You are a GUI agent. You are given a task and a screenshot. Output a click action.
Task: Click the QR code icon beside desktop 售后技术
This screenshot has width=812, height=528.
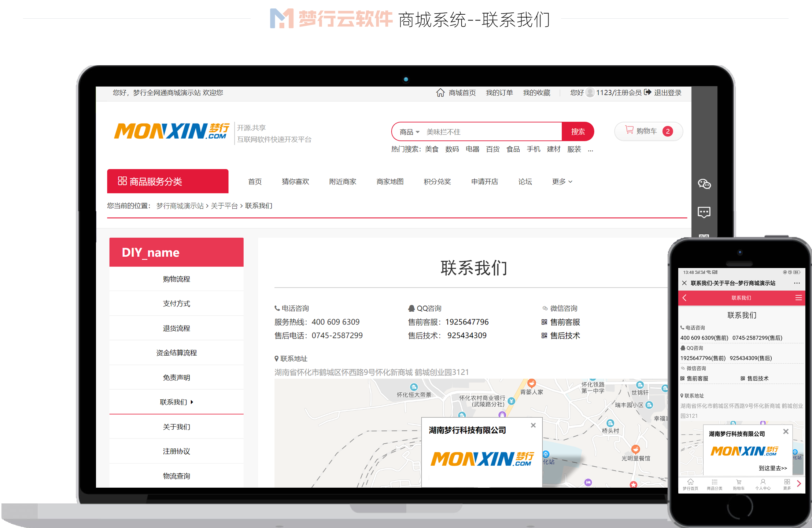544,336
